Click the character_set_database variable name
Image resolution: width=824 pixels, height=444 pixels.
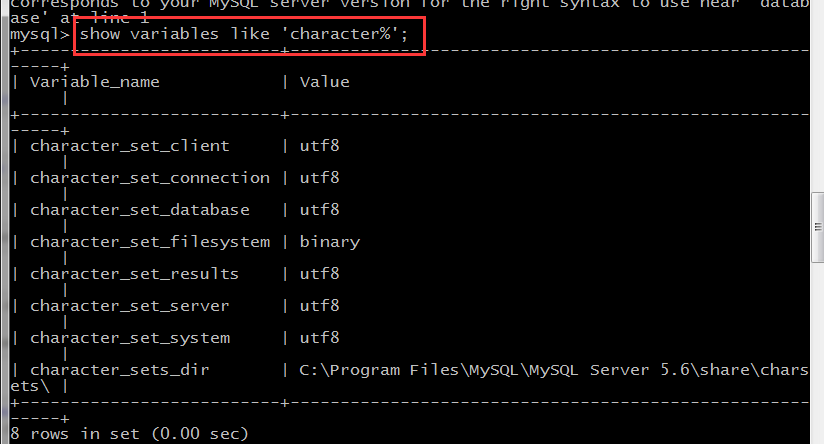[140, 210]
